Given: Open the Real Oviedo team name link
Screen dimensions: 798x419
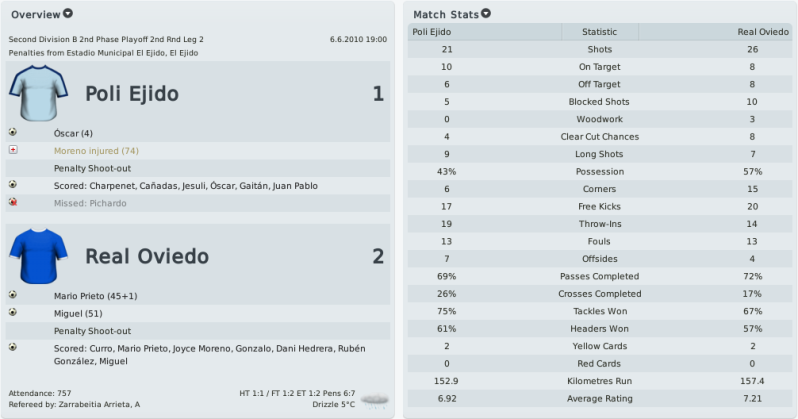Looking at the screenshot, I should [x=147, y=256].
